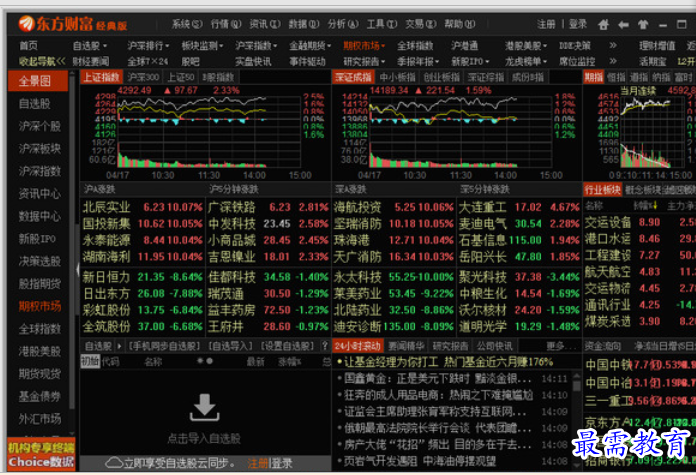The height and width of the screenshot is (475, 696).
Task: Open stock 海航投资 in 深A涨跌 list
Action: [394, 207]
